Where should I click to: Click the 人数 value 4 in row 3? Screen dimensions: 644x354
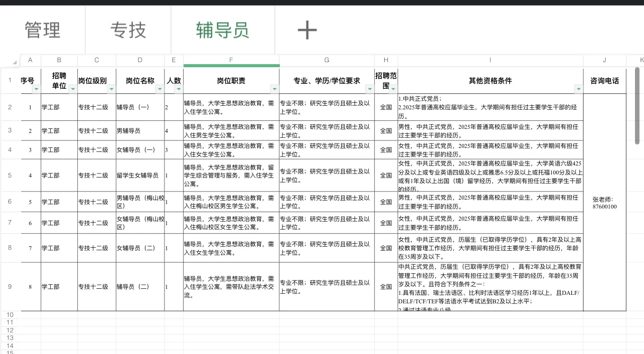click(x=174, y=130)
